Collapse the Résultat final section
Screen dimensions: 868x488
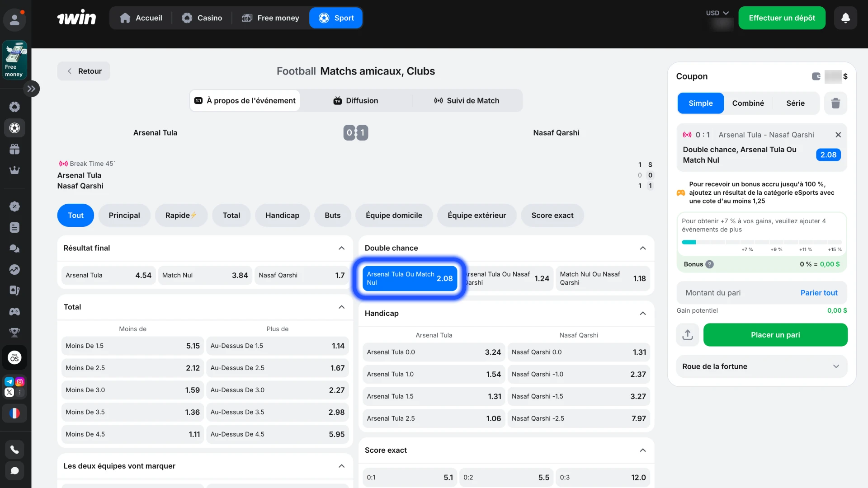pos(341,248)
